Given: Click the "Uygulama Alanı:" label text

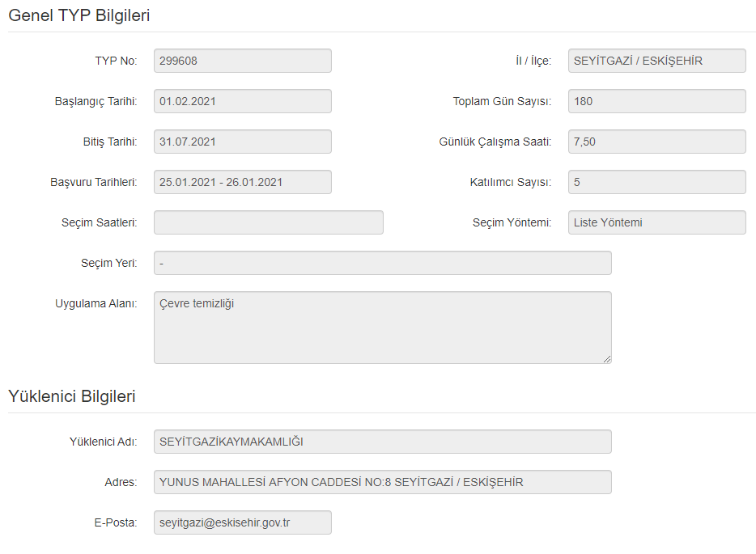Looking at the screenshot, I should click(x=96, y=303).
